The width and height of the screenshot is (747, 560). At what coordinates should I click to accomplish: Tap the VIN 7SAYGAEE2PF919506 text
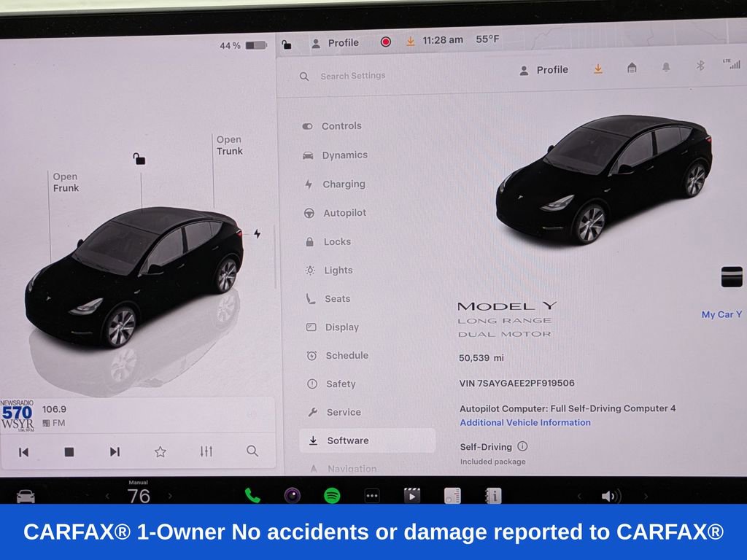tap(517, 383)
